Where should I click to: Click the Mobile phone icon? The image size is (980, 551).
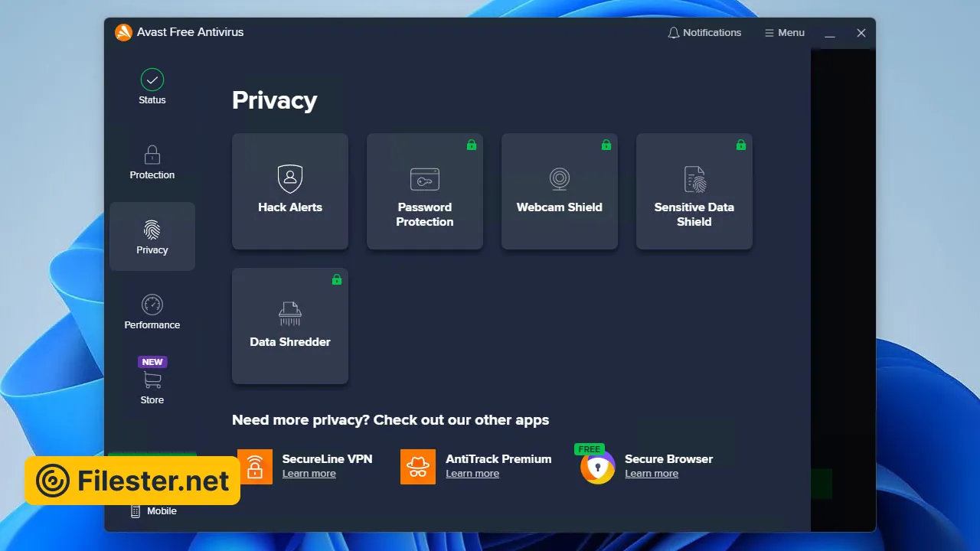(x=136, y=511)
